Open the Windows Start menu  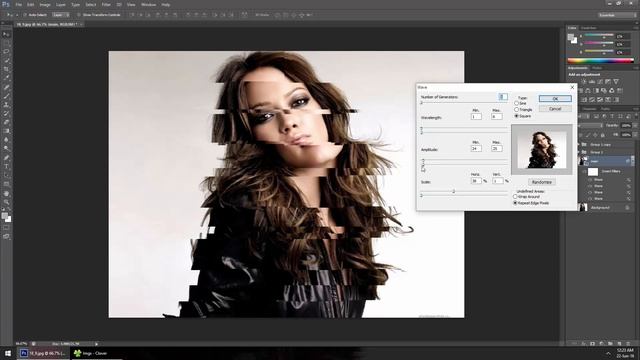click(8, 353)
